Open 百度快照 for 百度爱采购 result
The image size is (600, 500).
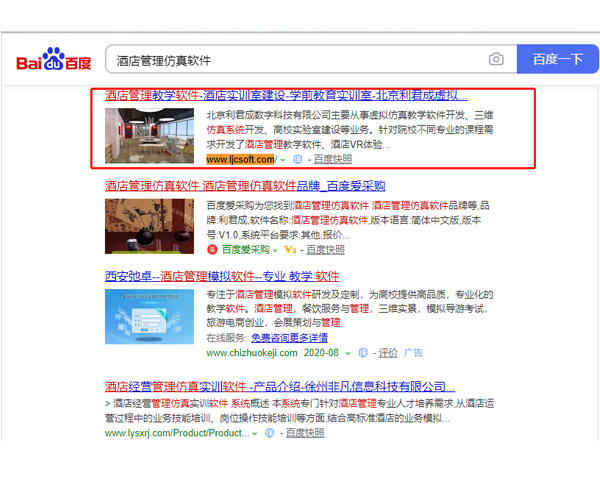(x=325, y=250)
